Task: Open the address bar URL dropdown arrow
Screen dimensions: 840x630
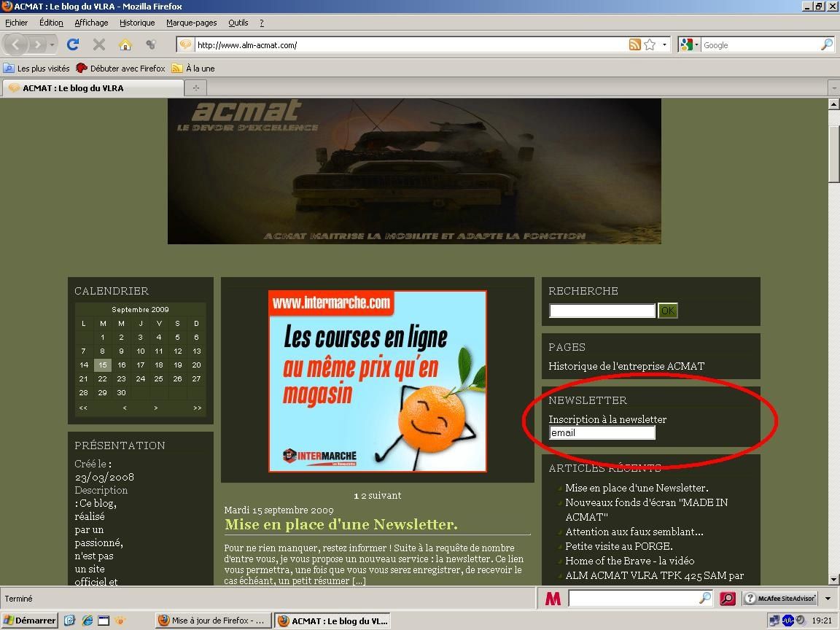Action: coord(664,45)
